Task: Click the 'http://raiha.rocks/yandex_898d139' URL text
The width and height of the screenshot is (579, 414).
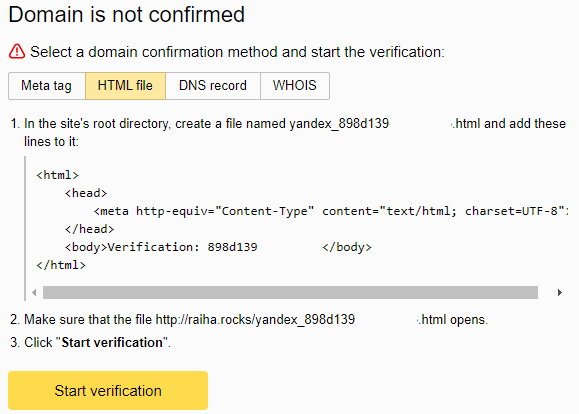Action: tap(255, 319)
